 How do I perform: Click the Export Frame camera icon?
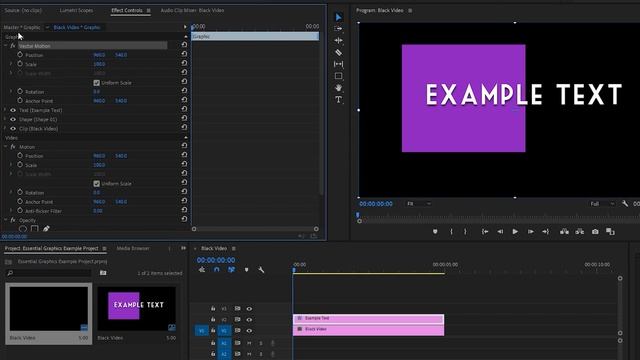point(595,231)
